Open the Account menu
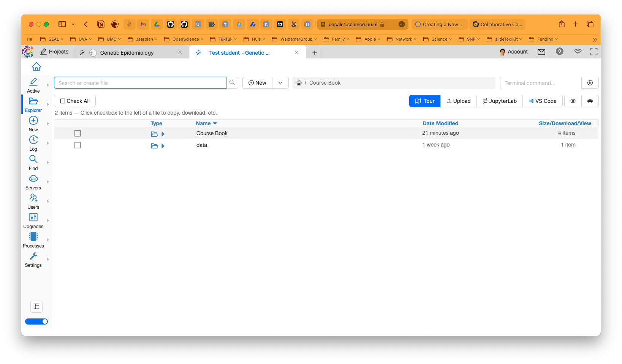Image resolution: width=622 pixels, height=364 pixels. tap(514, 52)
